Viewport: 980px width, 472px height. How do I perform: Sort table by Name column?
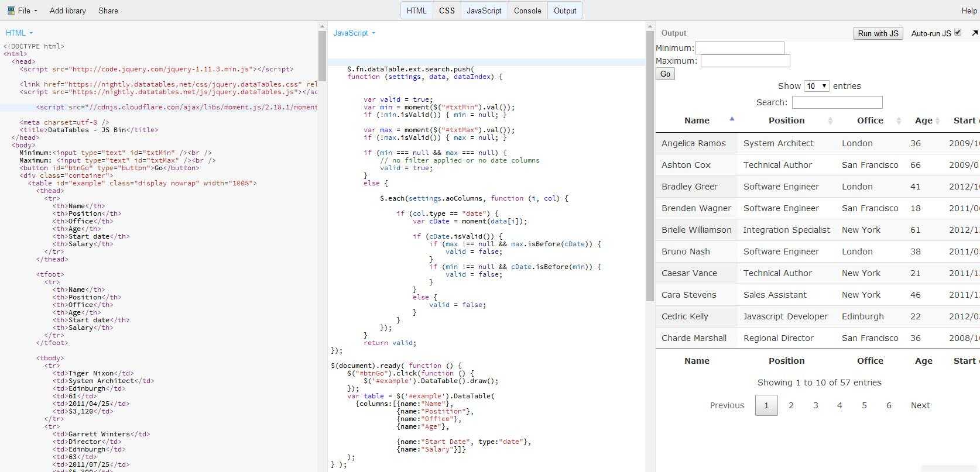pyautogui.click(x=697, y=120)
